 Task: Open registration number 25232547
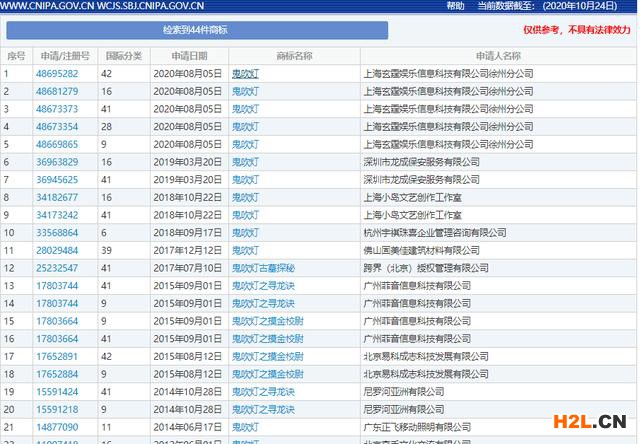click(x=57, y=268)
